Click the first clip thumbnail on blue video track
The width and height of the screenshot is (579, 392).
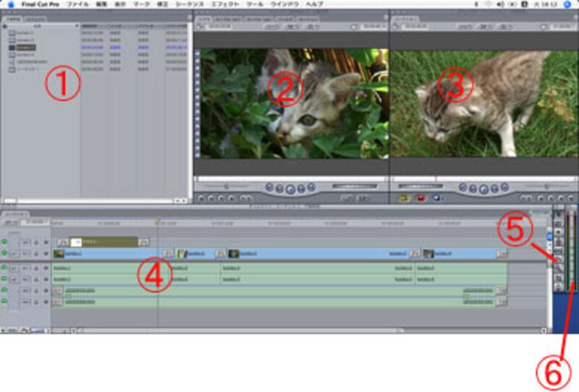pyautogui.click(x=59, y=254)
